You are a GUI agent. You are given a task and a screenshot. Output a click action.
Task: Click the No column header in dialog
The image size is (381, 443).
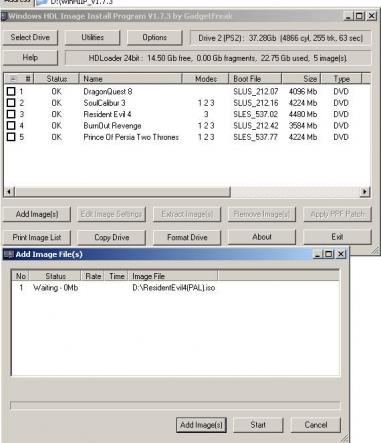coord(21,276)
